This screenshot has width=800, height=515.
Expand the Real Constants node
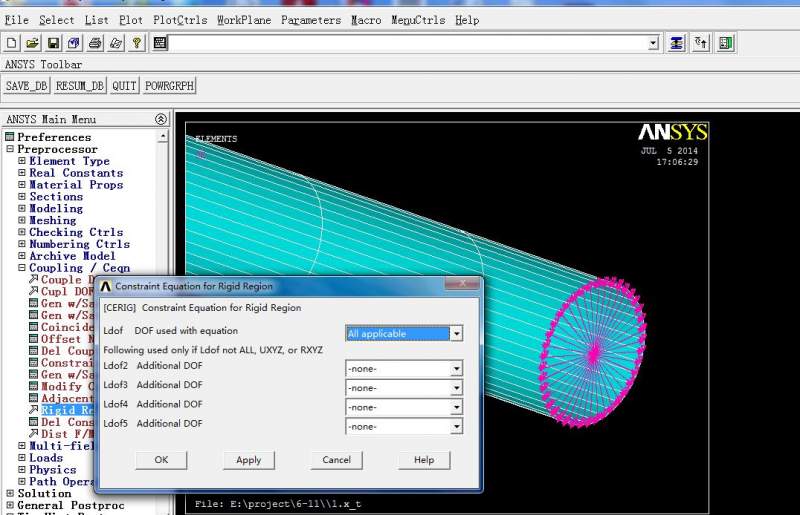(22, 173)
